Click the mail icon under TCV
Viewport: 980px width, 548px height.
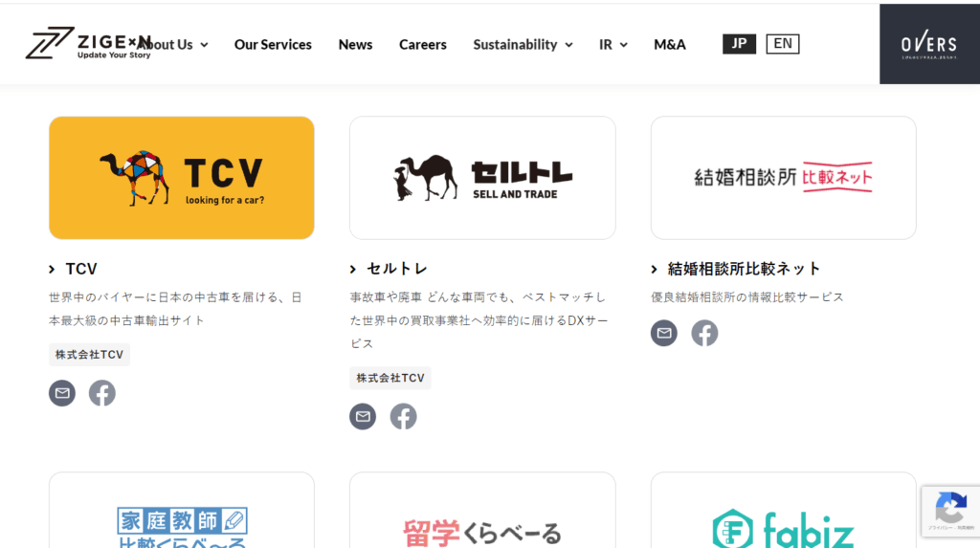[62, 393]
